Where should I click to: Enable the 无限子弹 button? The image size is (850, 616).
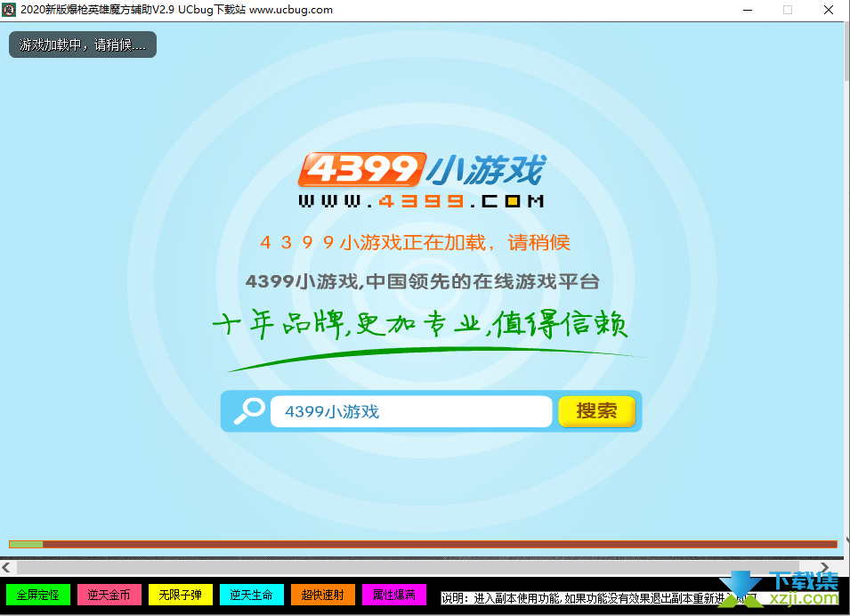(x=181, y=595)
